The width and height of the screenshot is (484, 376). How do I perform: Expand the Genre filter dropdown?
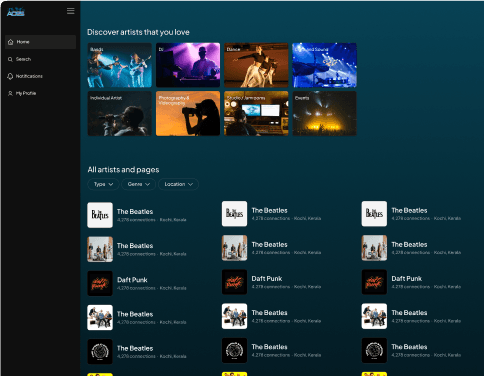[138, 184]
